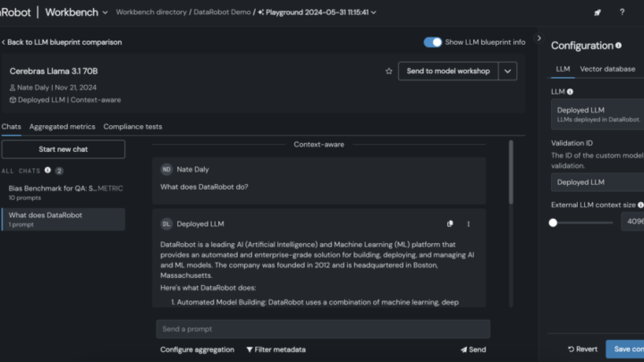This screenshot has height=362, width=644.
Task: Click the External LLM context size slider handle
Action: pos(553,223)
